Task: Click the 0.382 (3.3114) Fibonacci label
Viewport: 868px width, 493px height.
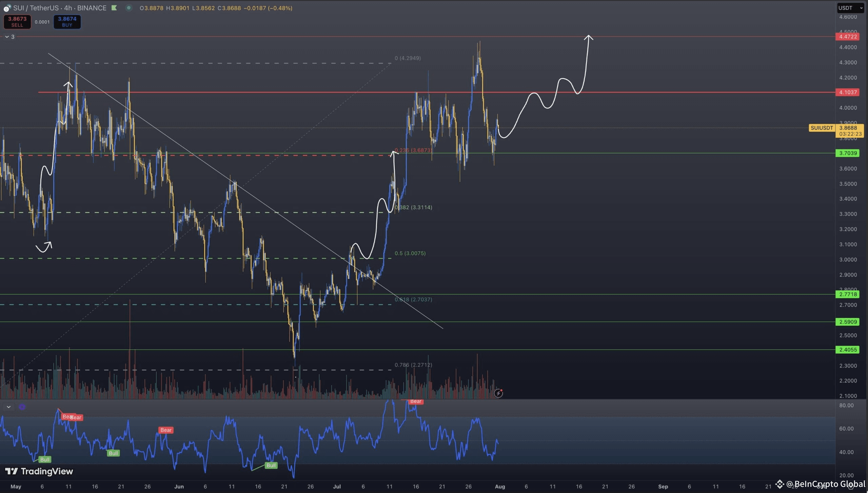Action: click(x=413, y=207)
